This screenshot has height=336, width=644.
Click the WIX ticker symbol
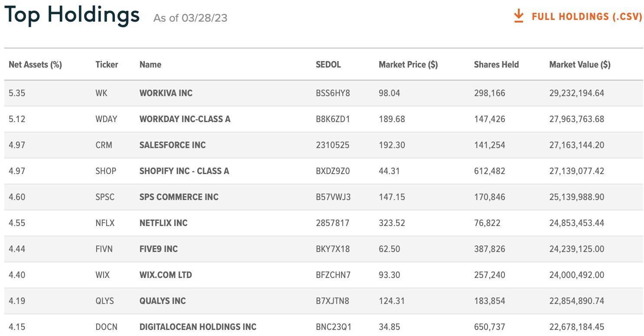pos(103,275)
